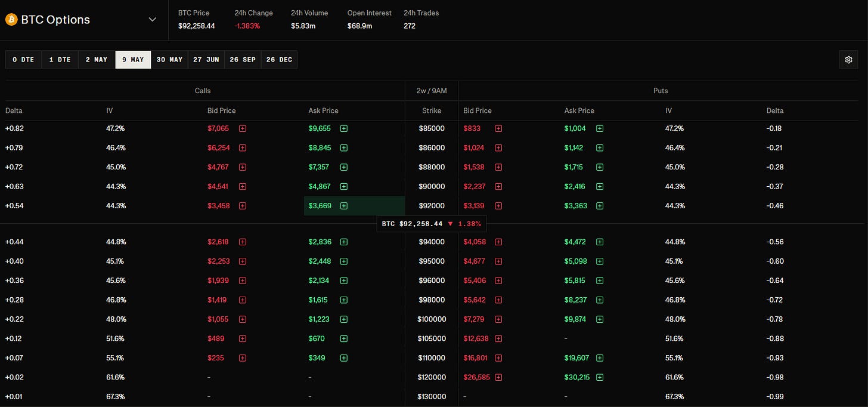Click red plus beside $26,585 put bid
Viewport: 868px width, 407px height.
[498, 377]
